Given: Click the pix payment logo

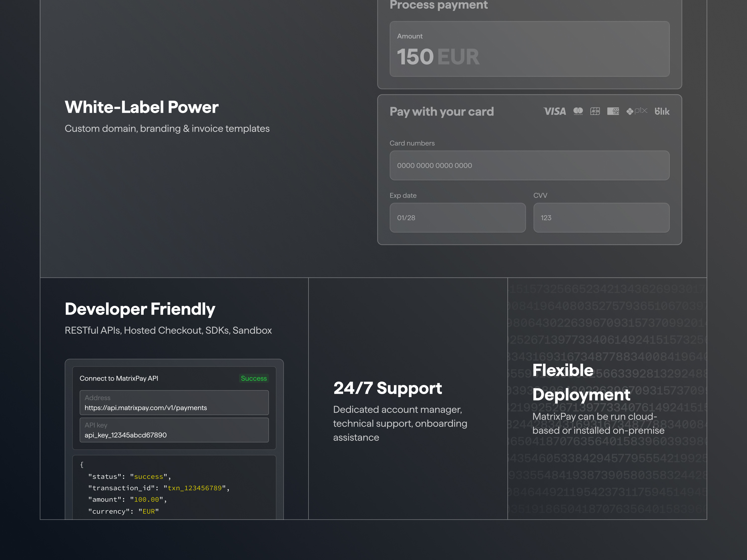Looking at the screenshot, I should point(637,111).
